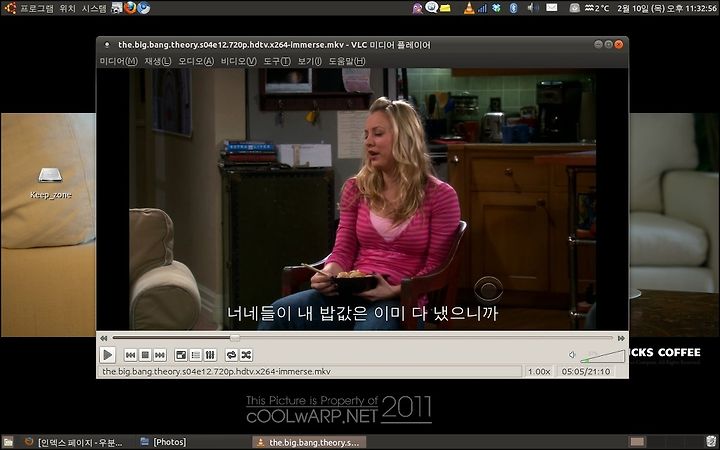The height and width of the screenshot is (450, 720).
Task: Toggle loop repeat mode
Action: (231, 355)
